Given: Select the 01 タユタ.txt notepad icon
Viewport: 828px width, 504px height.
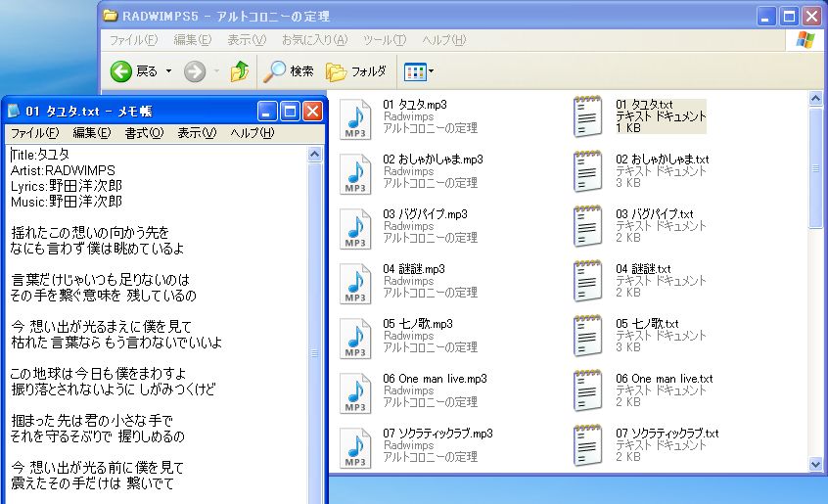Looking at the screenshot, I should pos(588,116).
